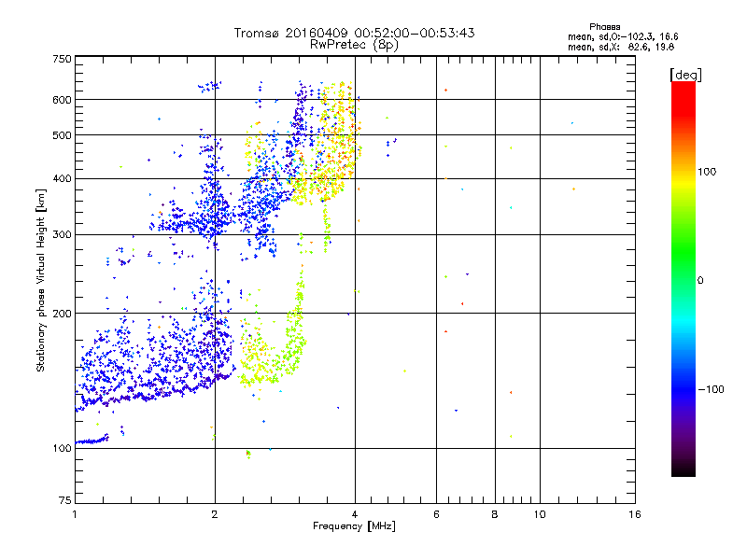This screenshot has height=560, width=747.
Task: Click the y-axis tick label '200'
Action: point(62,314)
